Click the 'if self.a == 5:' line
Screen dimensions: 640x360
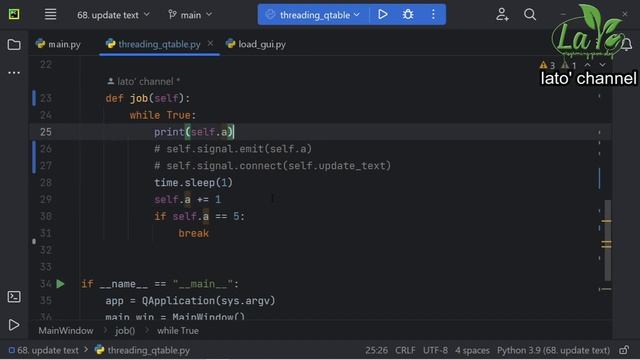point(199,216)
